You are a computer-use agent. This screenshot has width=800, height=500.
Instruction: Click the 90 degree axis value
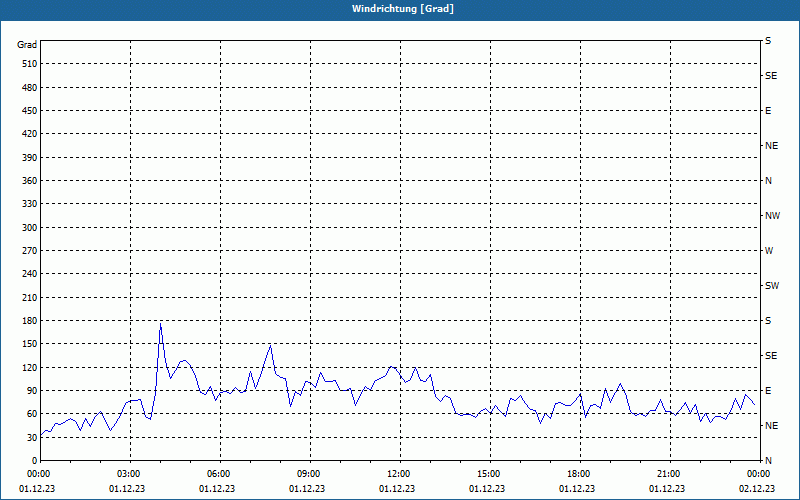coord(32,391)
